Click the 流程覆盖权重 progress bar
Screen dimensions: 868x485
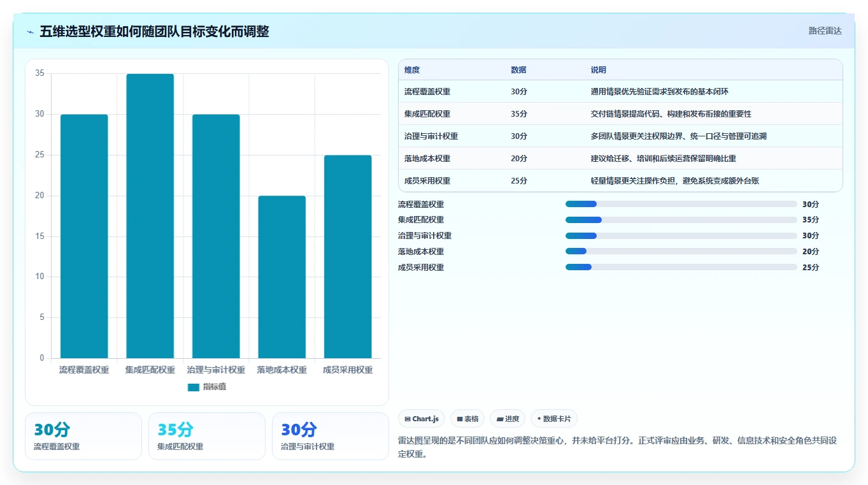pyautogui.click(x=681, y=204)
